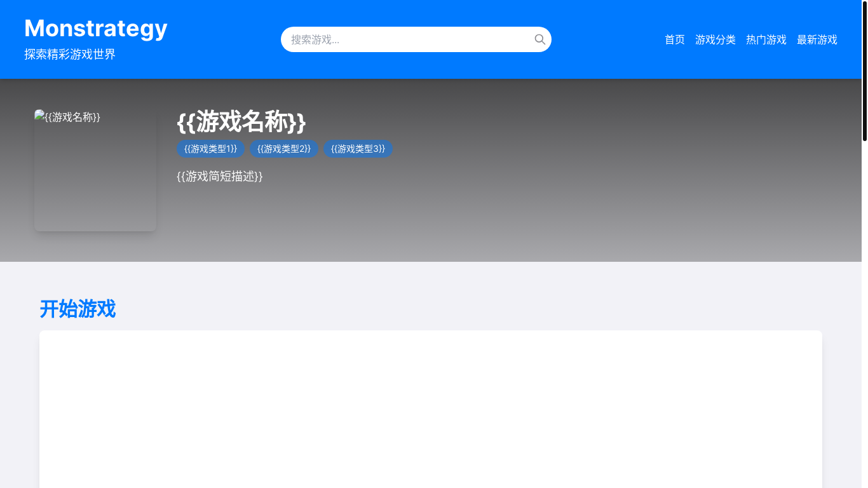This screenshot has height=488, width=868.
Task: Focus the 搜索游戏 search input field
Action: point(407,39)
